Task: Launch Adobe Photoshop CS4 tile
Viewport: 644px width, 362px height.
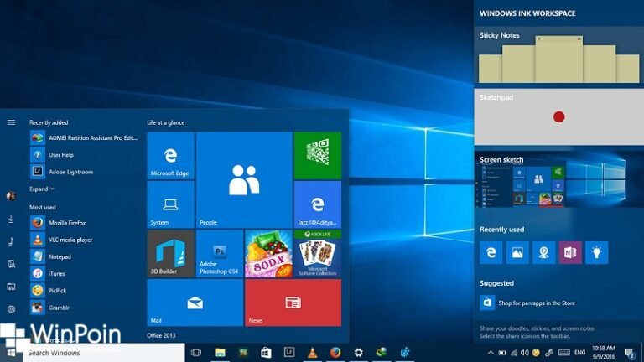Action: [x=219, y=254]
